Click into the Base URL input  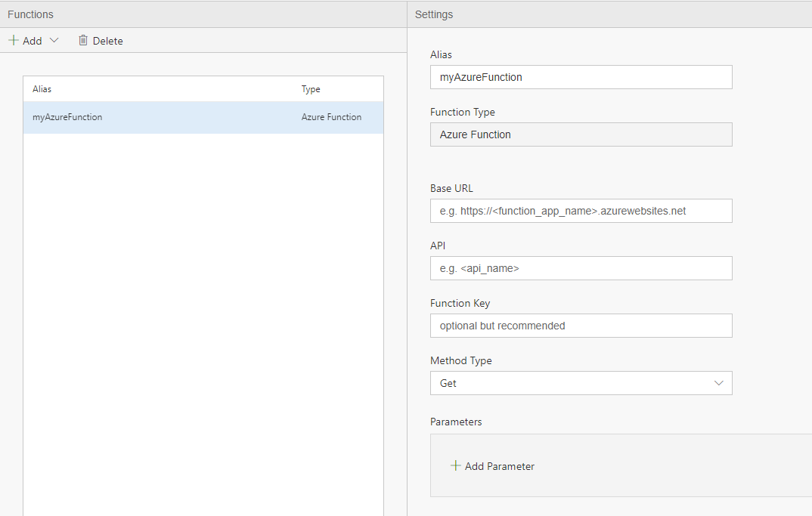click(x=581, y=211)
